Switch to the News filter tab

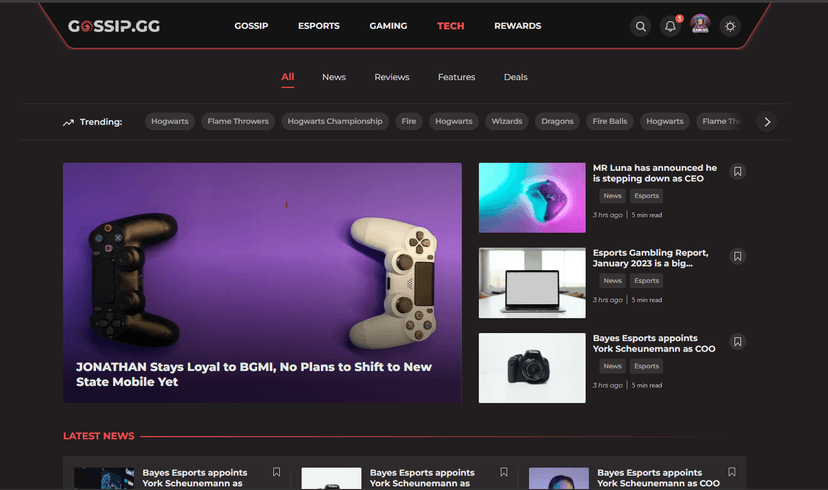334,77
